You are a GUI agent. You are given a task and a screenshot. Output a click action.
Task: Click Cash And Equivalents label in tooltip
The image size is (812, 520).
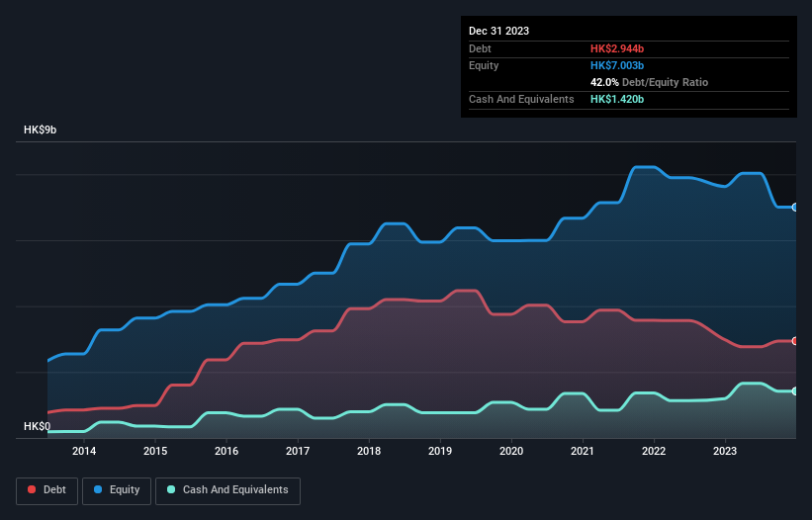coord(521,99)
